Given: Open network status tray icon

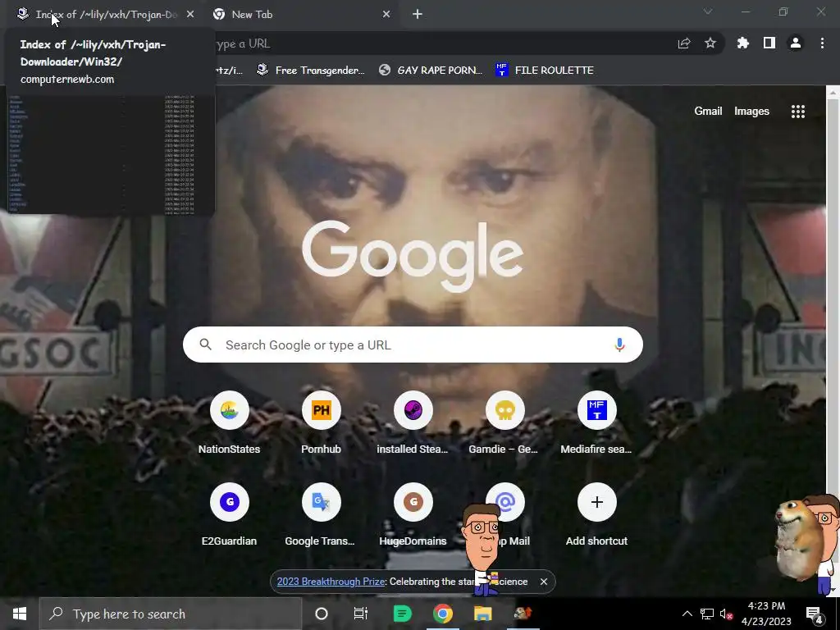Looking at the screenshot, I should pos(707,614).
